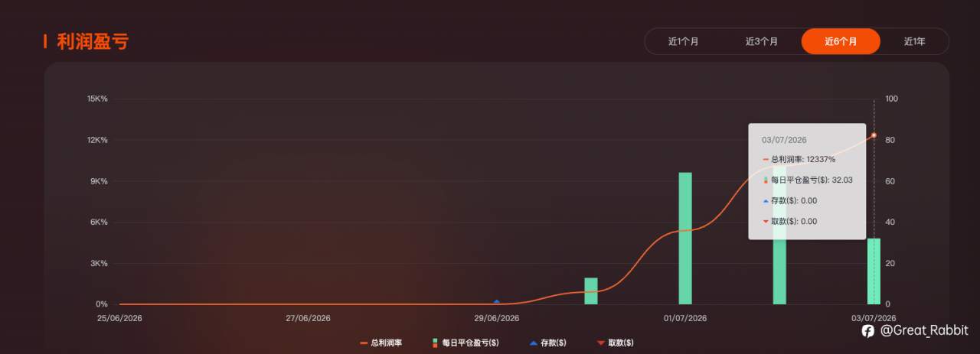Click the 存款($): 0.00 tooltip line
The height and width of the screenshot is (354, 980).
[x=789, y=201]
